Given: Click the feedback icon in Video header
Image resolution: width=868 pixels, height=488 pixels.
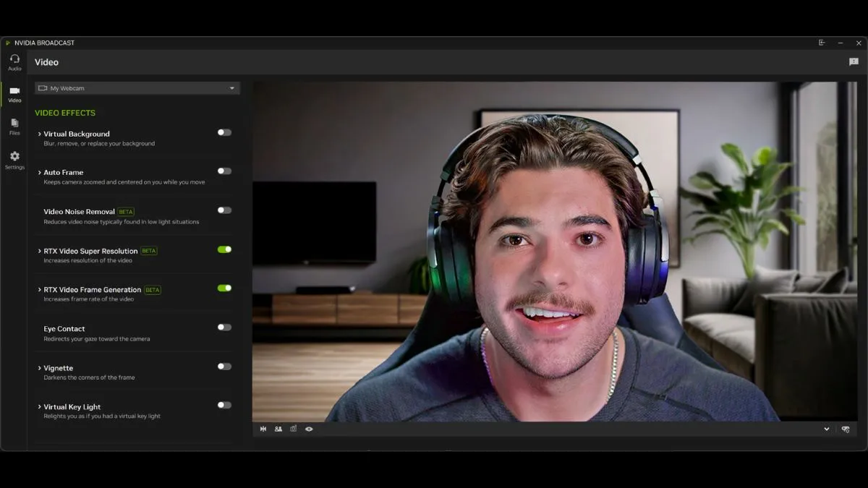Looking at the screenshot, I should point(854,62).
